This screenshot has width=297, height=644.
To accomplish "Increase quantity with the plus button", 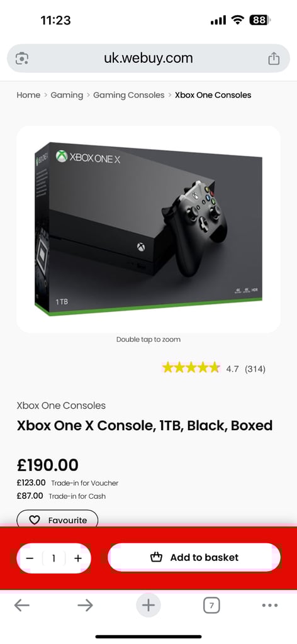I will coord(78,558).
